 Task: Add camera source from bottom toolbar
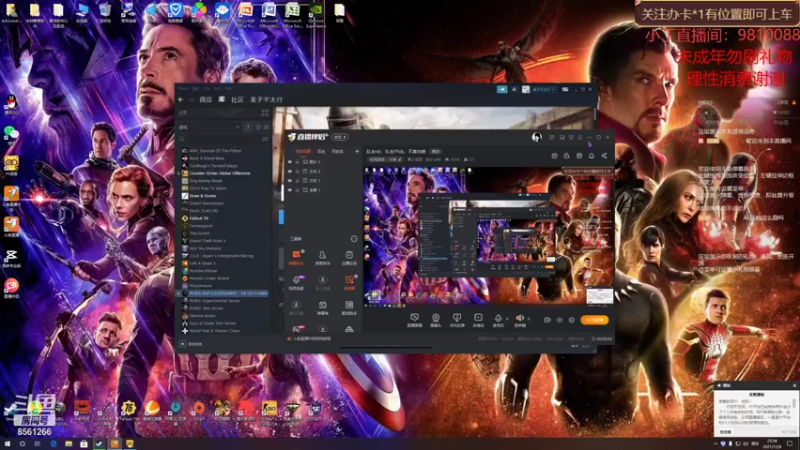click(x=436, y=320)
